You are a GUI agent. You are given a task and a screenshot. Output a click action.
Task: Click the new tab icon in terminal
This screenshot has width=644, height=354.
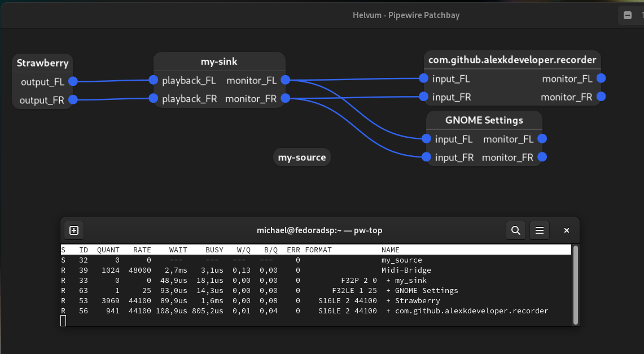(74, 230)
